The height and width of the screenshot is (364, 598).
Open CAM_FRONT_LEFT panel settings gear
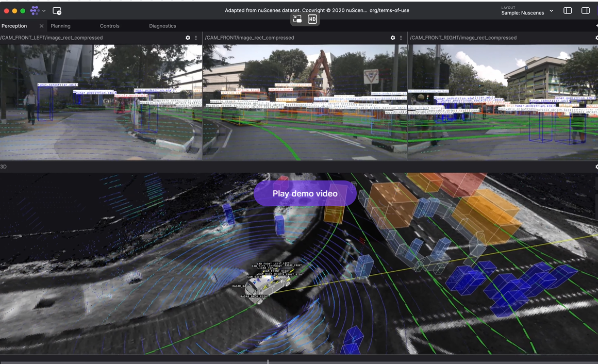[188, 38]
